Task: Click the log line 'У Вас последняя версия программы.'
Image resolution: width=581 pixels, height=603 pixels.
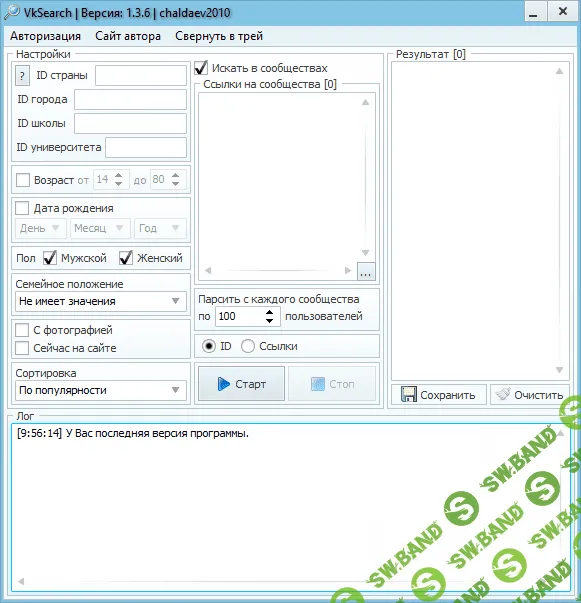Action: [157, 433]
